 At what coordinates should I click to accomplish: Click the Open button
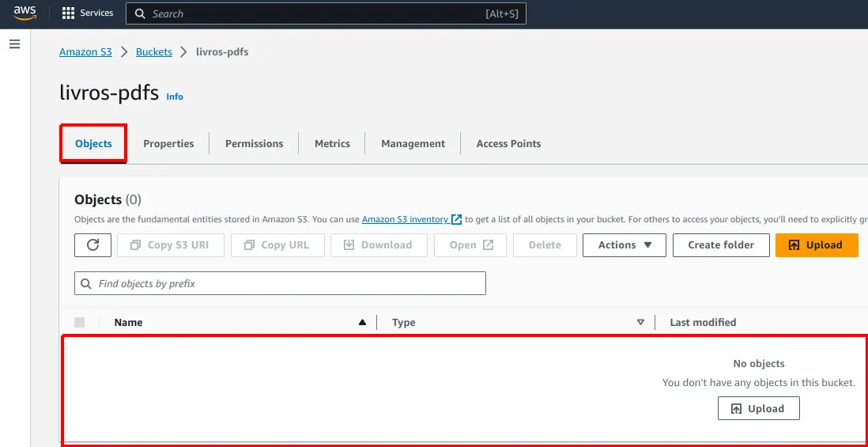pos(470,244)
